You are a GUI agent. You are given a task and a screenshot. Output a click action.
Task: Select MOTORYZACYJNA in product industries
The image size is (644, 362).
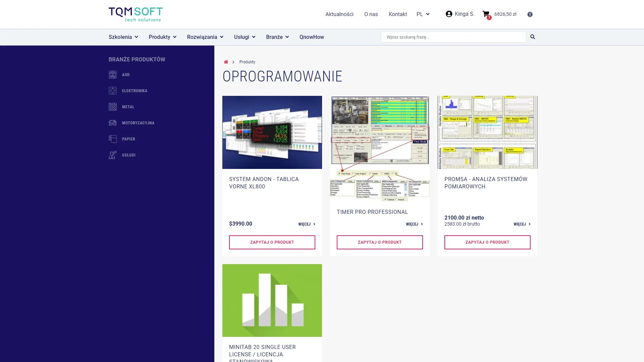click(138, 123)
